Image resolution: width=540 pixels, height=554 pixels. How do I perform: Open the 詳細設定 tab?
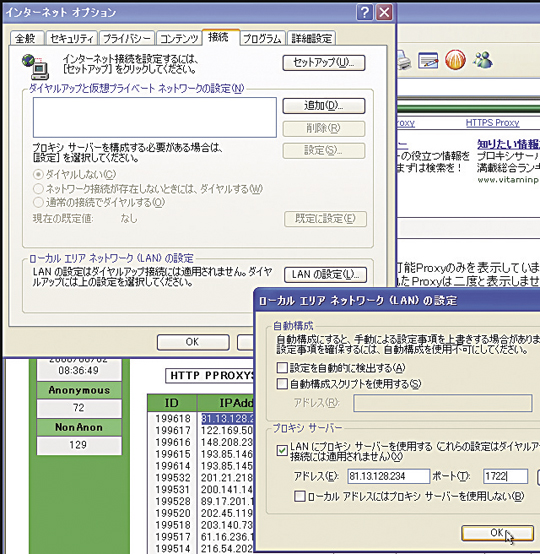tap(311, 38)
